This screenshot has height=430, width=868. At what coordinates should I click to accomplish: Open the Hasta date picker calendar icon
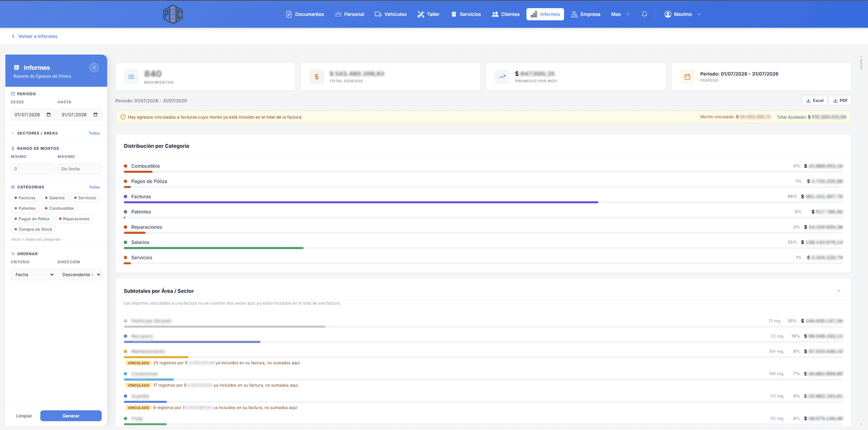[x=96, y=114]
